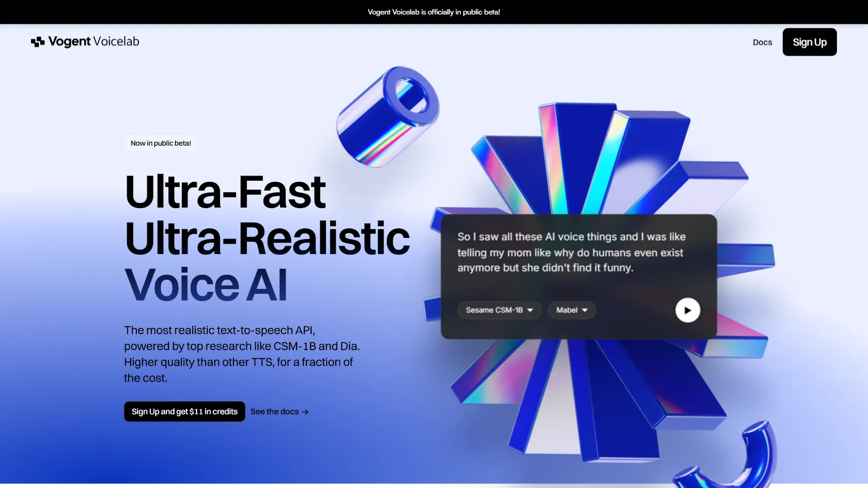Screen dimensions: 868x488
Task: Click the public beta announcement banner text
Action: point(434,12)
